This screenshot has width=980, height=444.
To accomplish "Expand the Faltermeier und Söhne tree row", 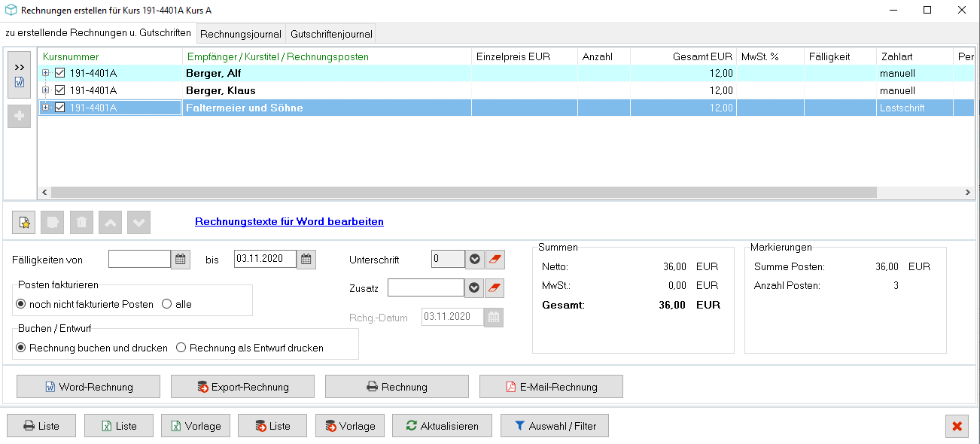I will (x=46, y=108).
